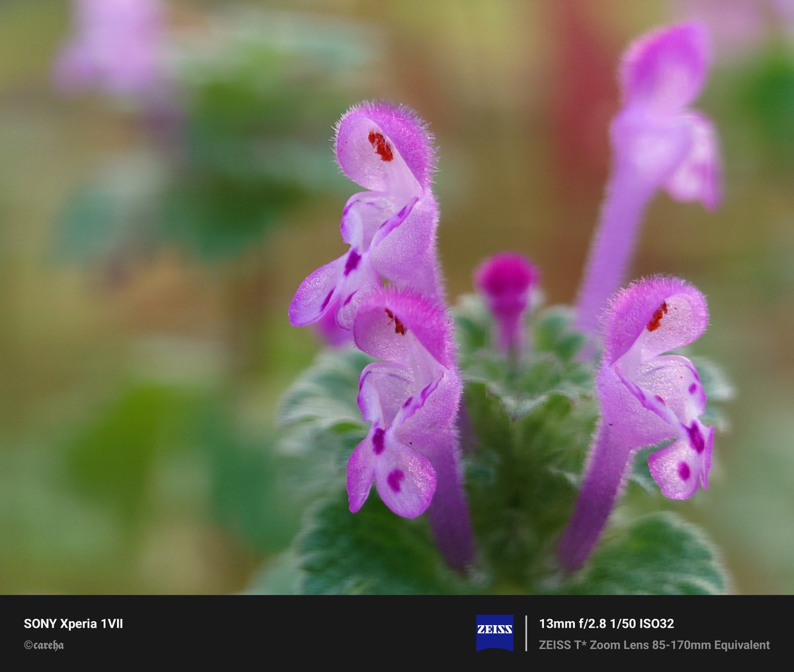
Task: Click 'ZEISS T* Zoom Lens 85-170mm Equivalent' text
Action: coord(654,645)
